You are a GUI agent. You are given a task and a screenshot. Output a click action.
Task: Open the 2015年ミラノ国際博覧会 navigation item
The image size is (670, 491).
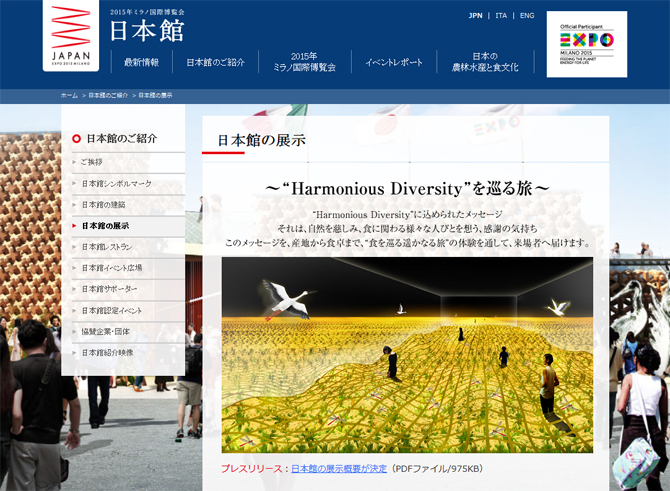click(304, 62)
